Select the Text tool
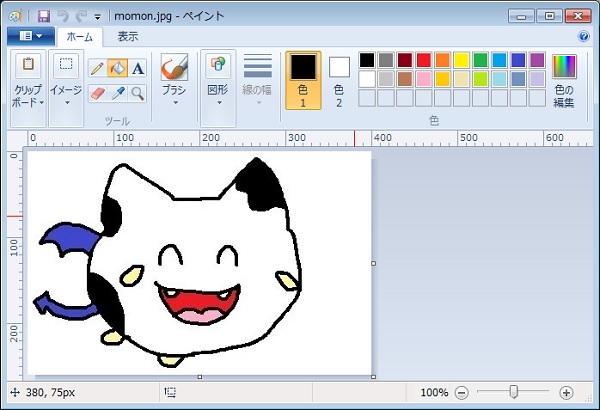 pyautogui.click(x=138, y=69)
